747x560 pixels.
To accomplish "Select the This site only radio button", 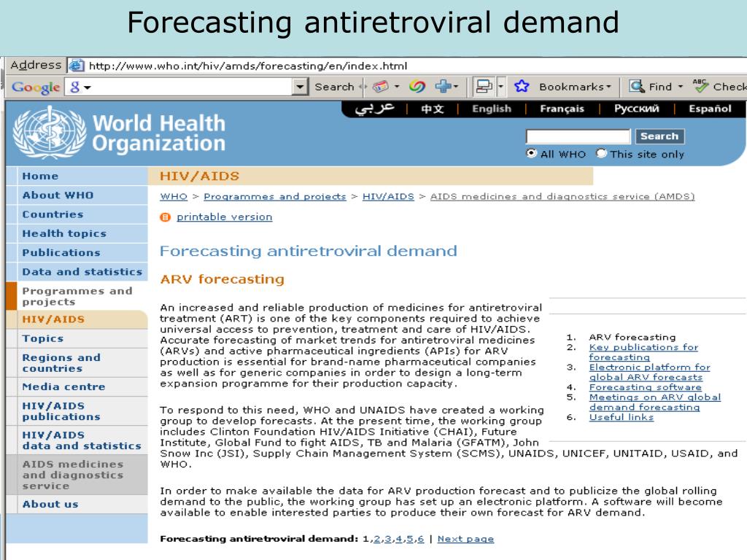I will pos(602,153).
